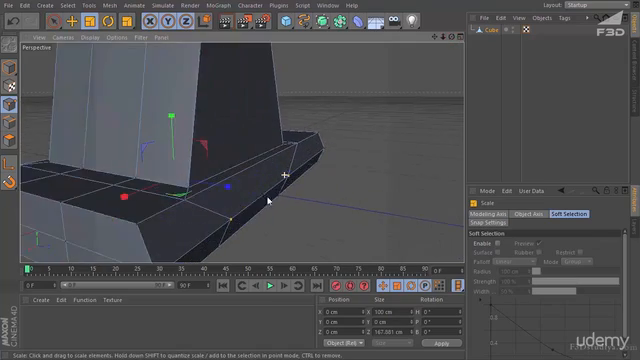The height and width of the screenshot is (360, 640).
Task: Open the spline tools icon
Action: click(304, 21)
